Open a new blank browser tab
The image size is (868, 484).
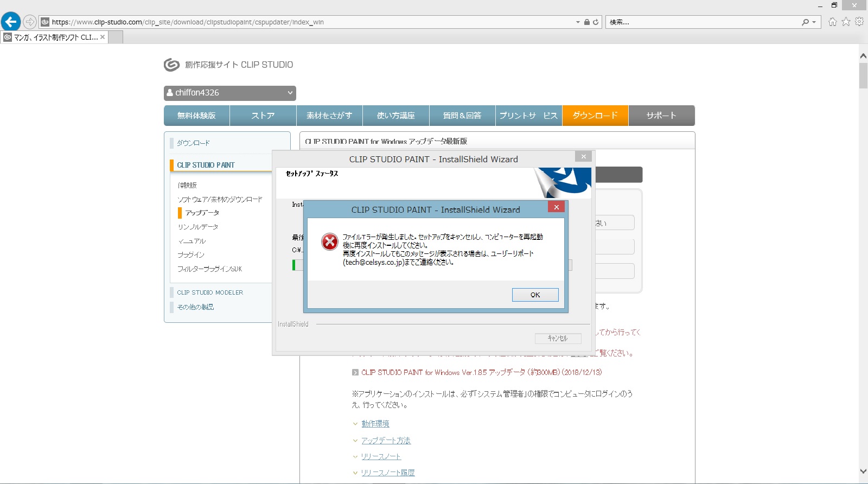116,37
